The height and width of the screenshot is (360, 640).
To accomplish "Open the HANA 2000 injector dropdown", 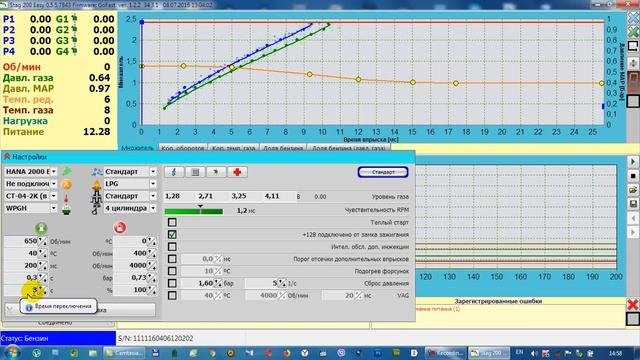I will click(x=31, y=171).
